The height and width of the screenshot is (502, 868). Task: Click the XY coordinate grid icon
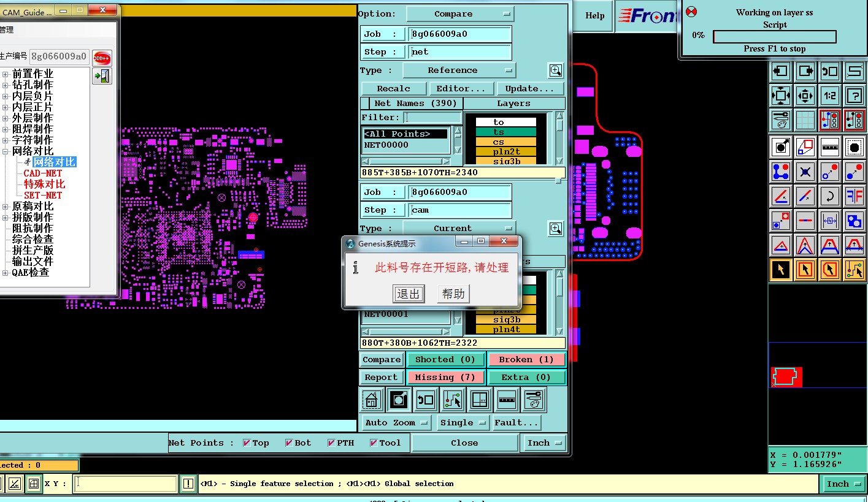click(x=480, y=400)
